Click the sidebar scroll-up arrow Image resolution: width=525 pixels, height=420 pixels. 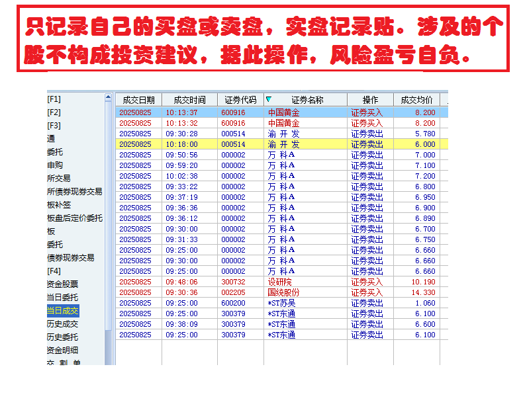(x=108, y=97)
